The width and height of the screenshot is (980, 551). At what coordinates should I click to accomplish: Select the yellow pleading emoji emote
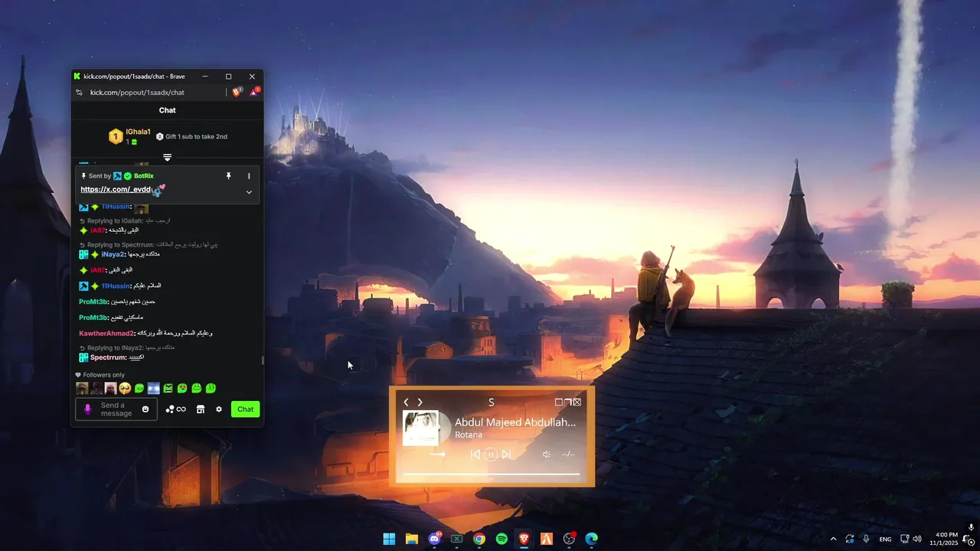coord(125,389)
